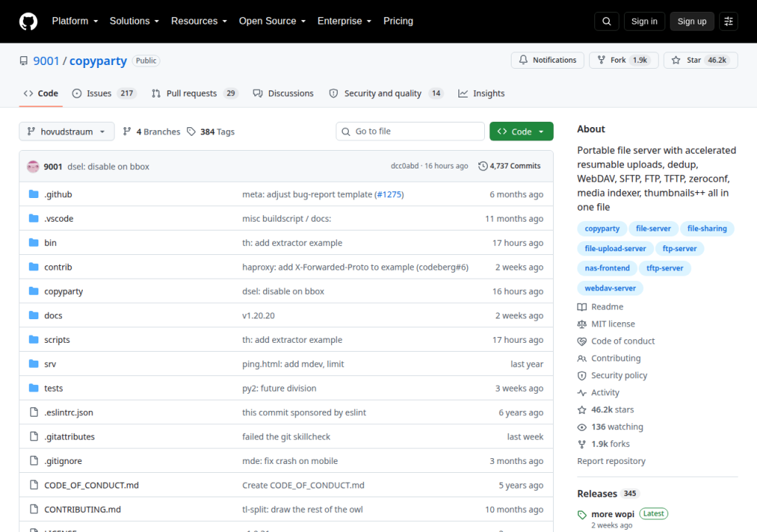Open the Discussions tab
This screenshot has width=757, height=532.
(283, 93)
